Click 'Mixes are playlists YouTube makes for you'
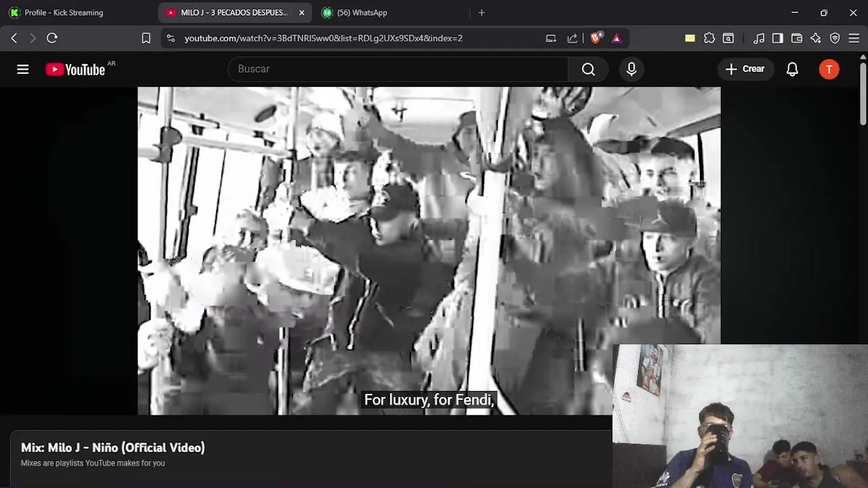868x488 pixels. (93, 464)
